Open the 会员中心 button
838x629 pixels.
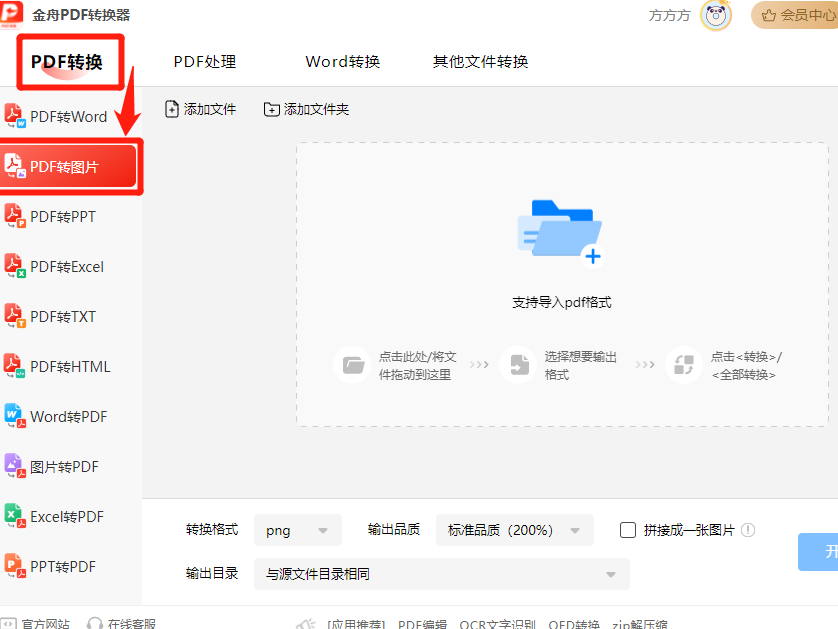tap(795, 15)
